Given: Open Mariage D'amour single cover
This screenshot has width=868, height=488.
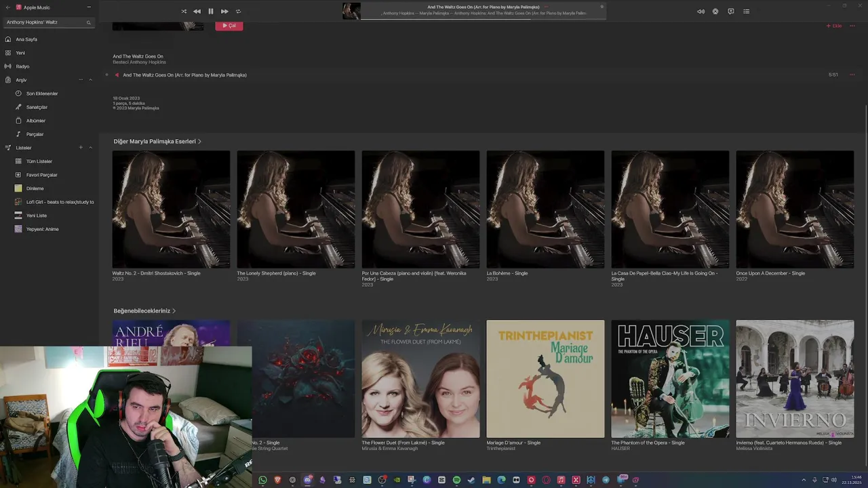Looking at the screenshot, I should point(545,379).
